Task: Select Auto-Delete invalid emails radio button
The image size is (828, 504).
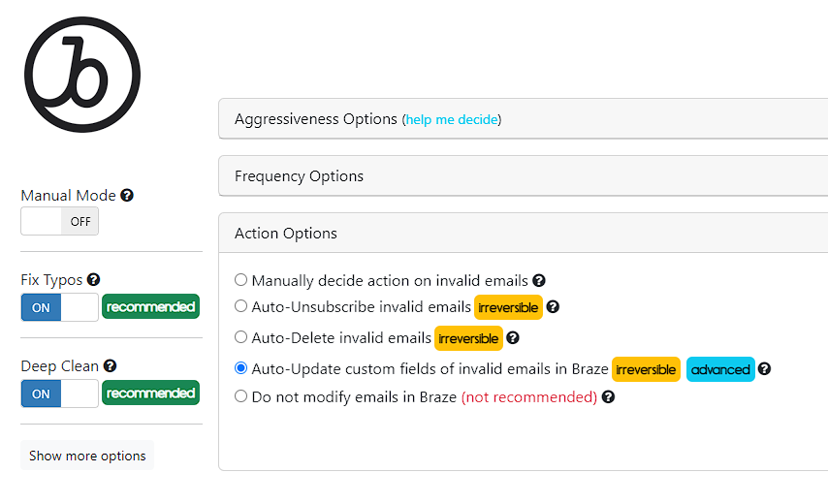Action: 240,336
